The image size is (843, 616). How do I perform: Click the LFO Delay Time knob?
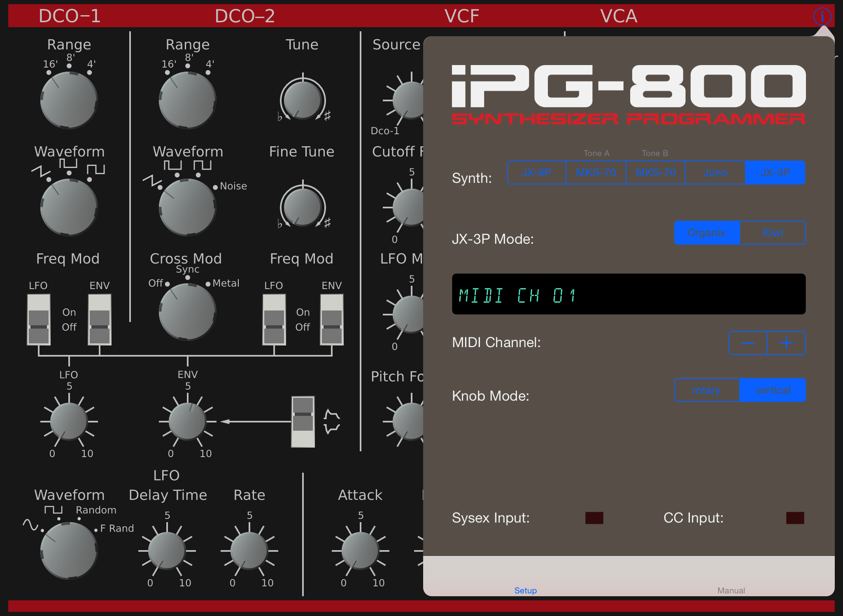tap(167, 551)
